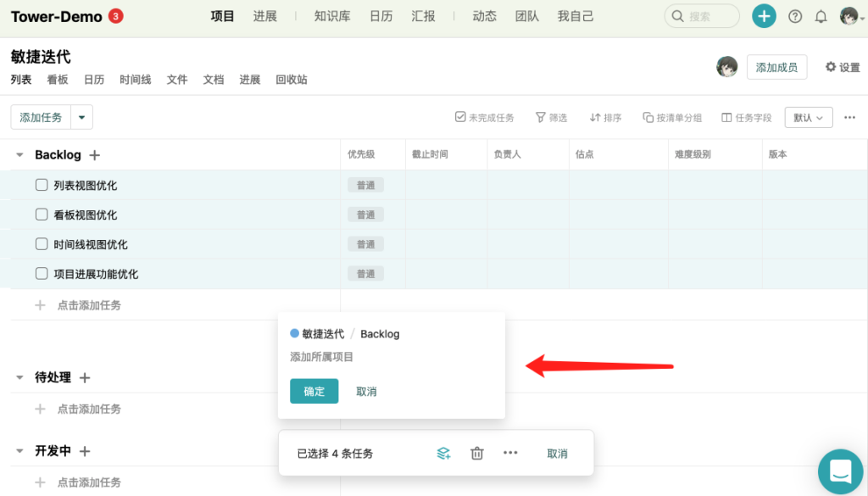The image size is (868, 496).
Task: Click the teal plus create button
Action: (x=764, y=16)
